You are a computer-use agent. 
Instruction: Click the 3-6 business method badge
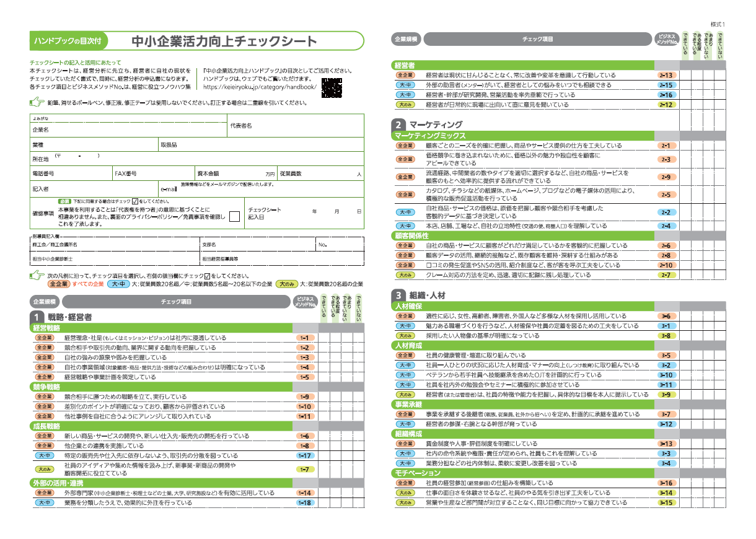click(x=666, y=316)
